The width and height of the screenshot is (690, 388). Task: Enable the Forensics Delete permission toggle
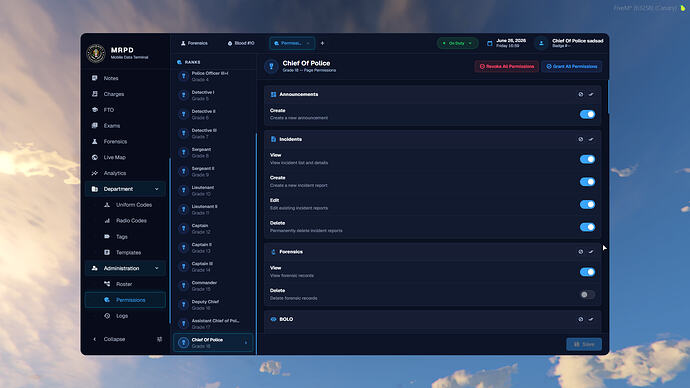[587, 295]
